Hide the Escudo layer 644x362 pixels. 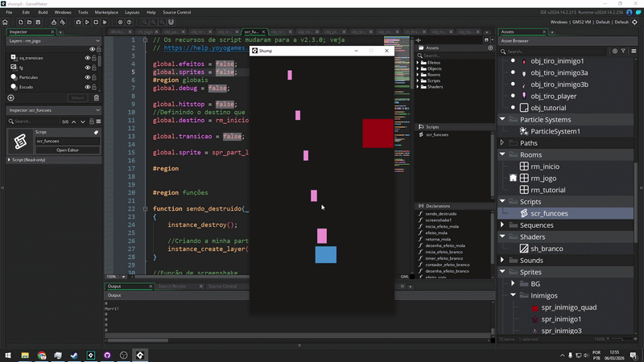(x=87, y=87)
